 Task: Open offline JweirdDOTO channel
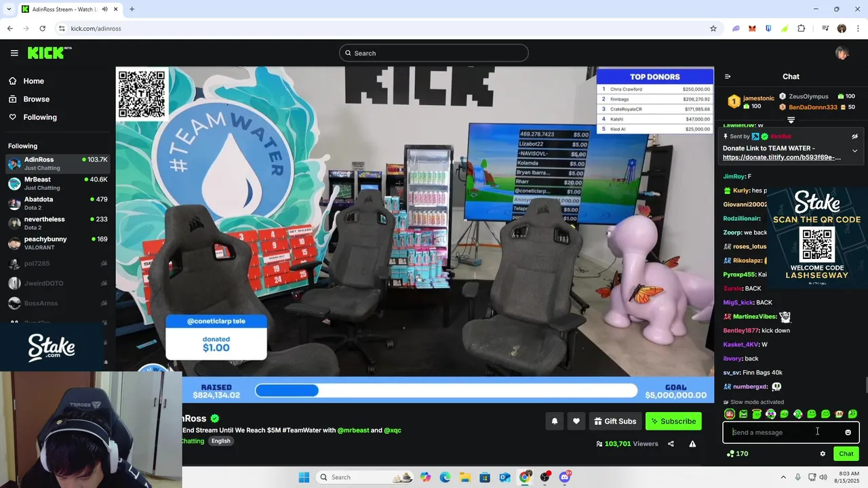(58, 283)
